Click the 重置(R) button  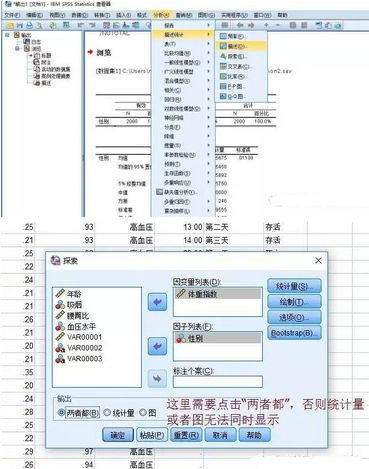pyautogui.click(x=186, y=435)
